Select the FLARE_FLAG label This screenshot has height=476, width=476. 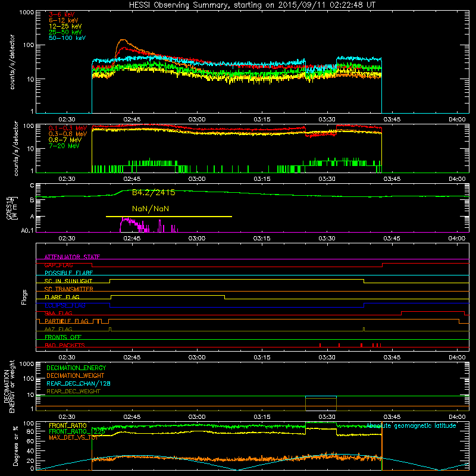62,297
